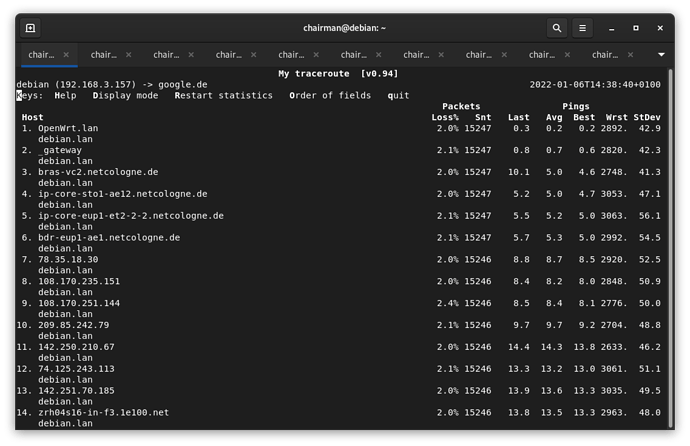Close the ninth terminal tab

pos(567,55)
